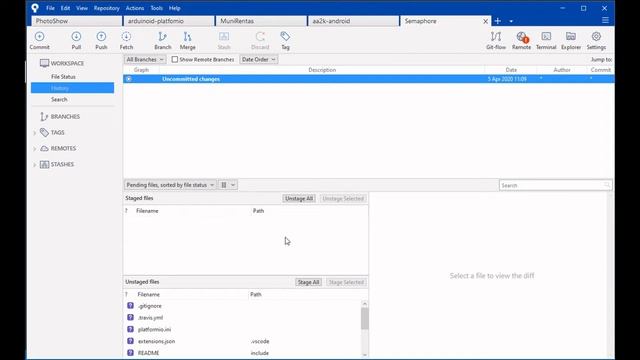This screenshot has width=640, height=360.
Task: Add a new tab with plus icon
Action: click(498, 21)
